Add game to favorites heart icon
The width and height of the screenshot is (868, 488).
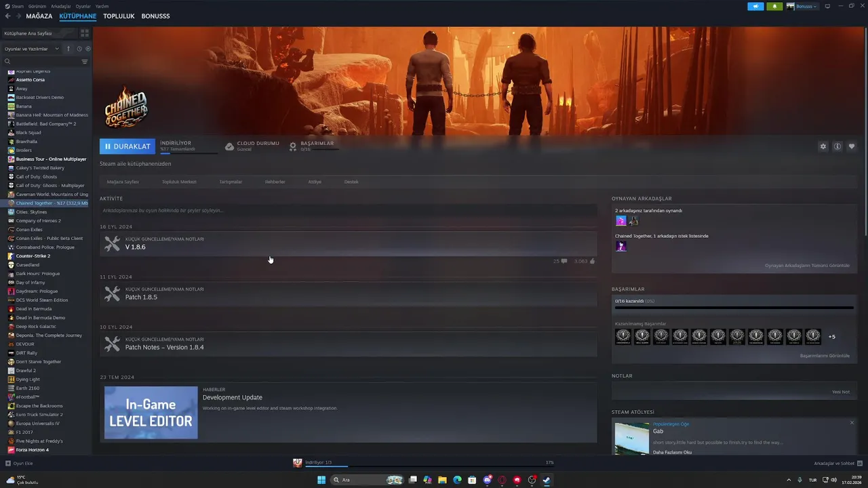(x=852, y=146)
